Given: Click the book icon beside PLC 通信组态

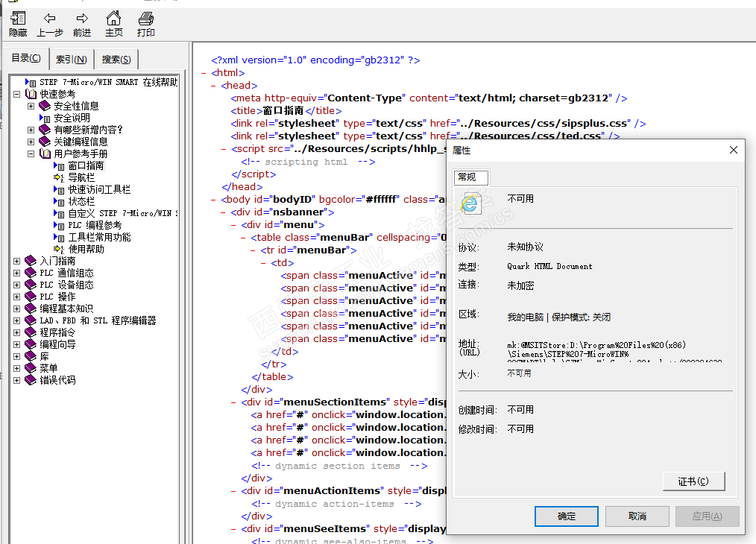Looking at the screenshot, I should [x=31, y=273].
